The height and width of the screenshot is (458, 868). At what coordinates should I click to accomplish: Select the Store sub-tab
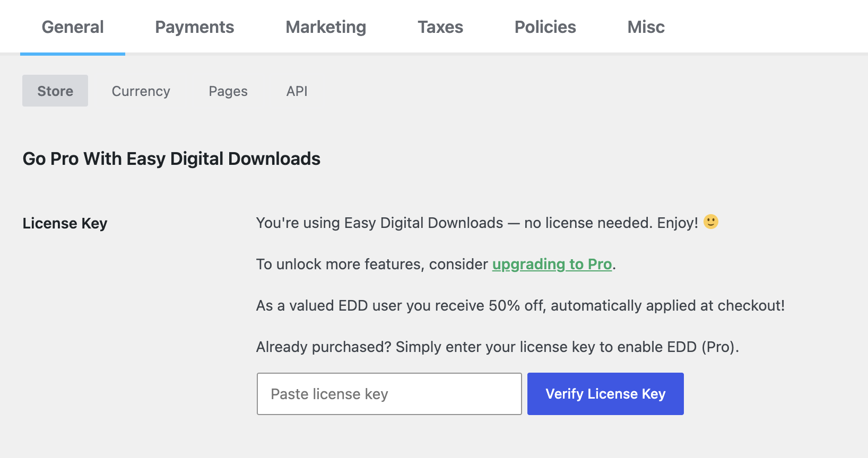pyautogui.click(x=55, y=91)
